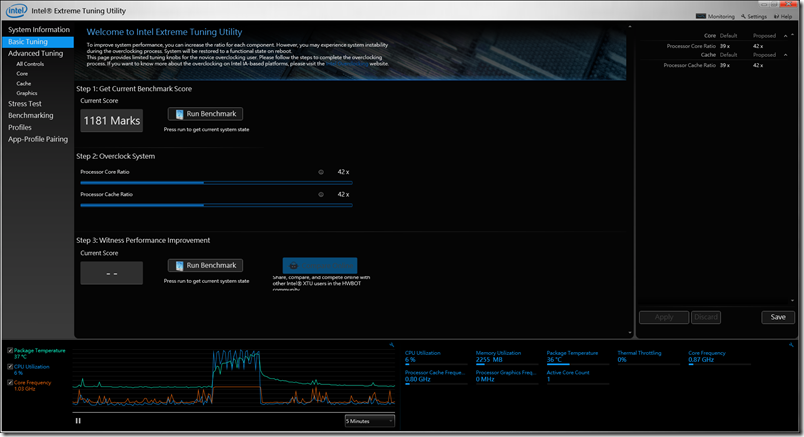Adjust the Processor Core Ratio slider
This screenshot has height=437, width=804.
(216, 183)
